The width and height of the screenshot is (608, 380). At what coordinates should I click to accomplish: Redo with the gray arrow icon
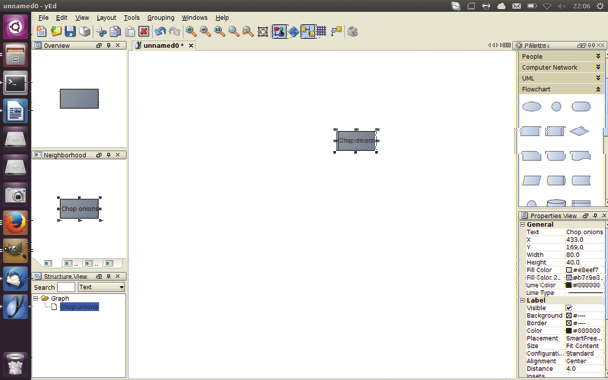(x=174, y=31)
